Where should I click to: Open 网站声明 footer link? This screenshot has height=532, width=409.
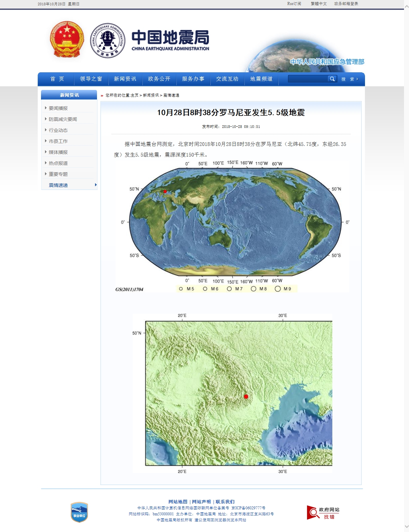201,502
